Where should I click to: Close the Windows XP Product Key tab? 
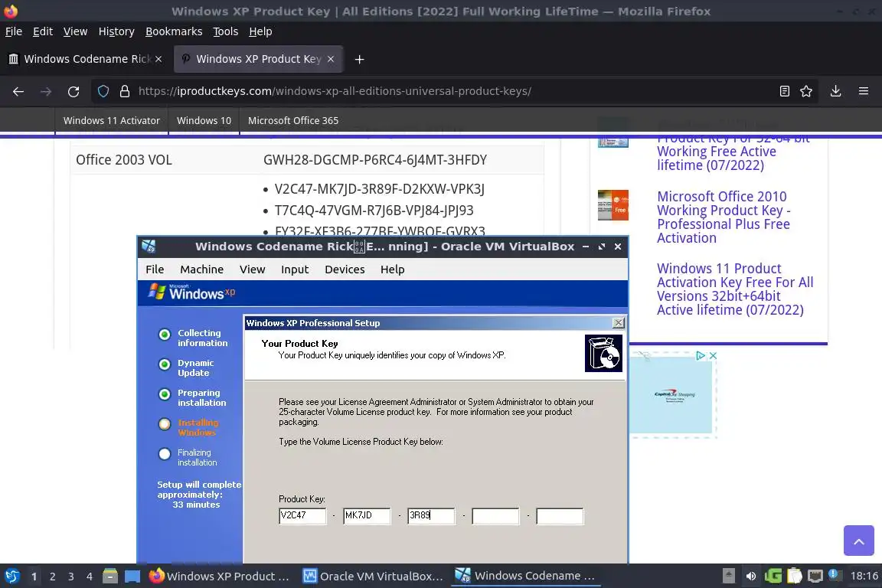click(x=331, y=59)
